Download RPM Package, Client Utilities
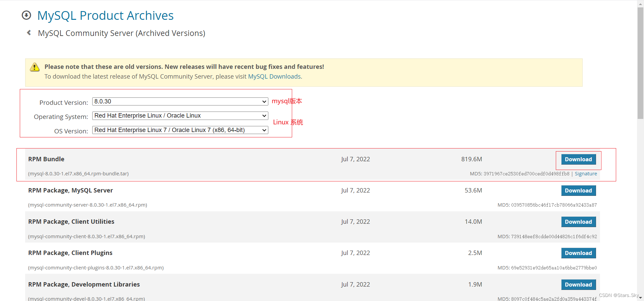 [x=578, y=222]
